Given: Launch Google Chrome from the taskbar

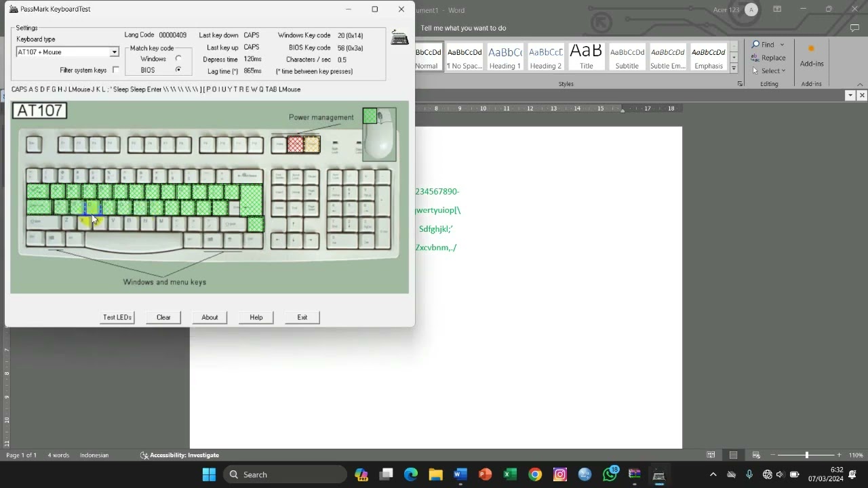Looking at the screenshot, I should pos(535,474).
